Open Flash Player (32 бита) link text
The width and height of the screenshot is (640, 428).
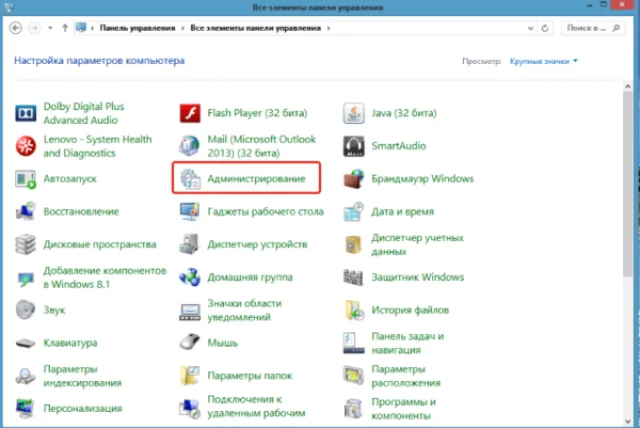coord(257,113)
